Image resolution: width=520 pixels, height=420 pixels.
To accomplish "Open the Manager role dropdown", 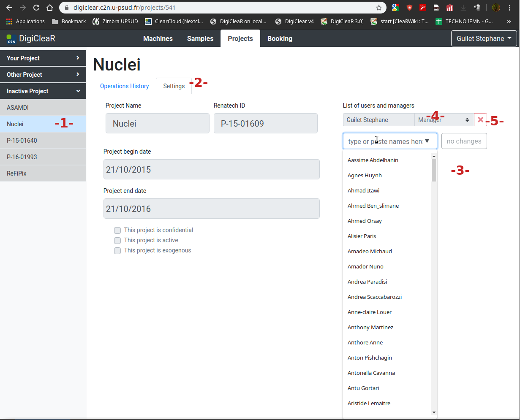I will tap(444, 120).
